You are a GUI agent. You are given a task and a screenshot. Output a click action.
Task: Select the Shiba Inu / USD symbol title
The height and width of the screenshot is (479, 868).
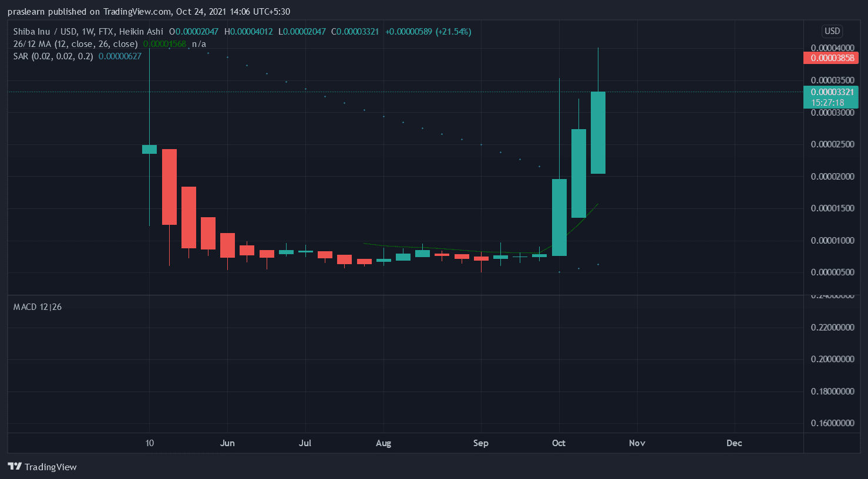88,32
